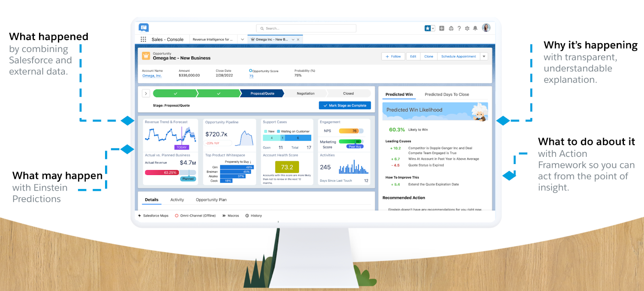644x291 pixels.
Task: Open Salesforce Maps utility
Action: 153,216
